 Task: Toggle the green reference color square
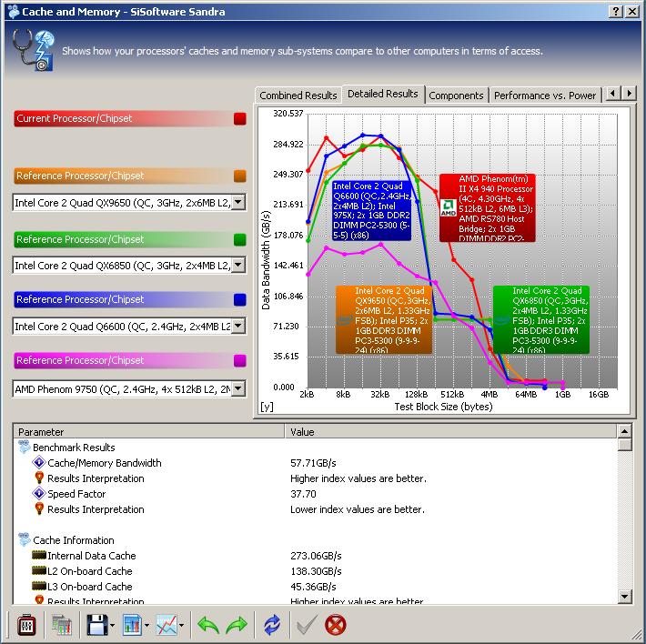(240, 239)
